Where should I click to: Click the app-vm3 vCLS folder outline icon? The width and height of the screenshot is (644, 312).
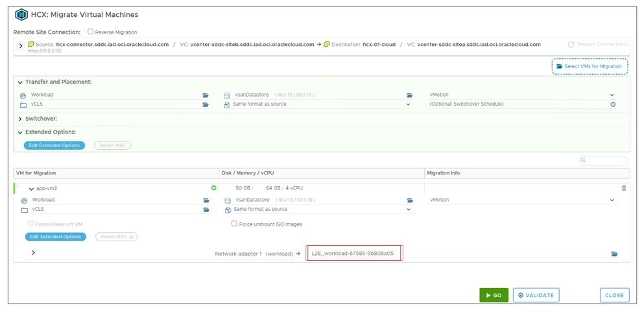25,210
